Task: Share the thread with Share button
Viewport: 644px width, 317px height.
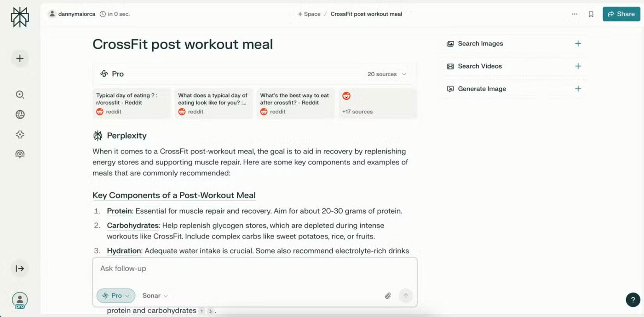Action: coord(621,14)
